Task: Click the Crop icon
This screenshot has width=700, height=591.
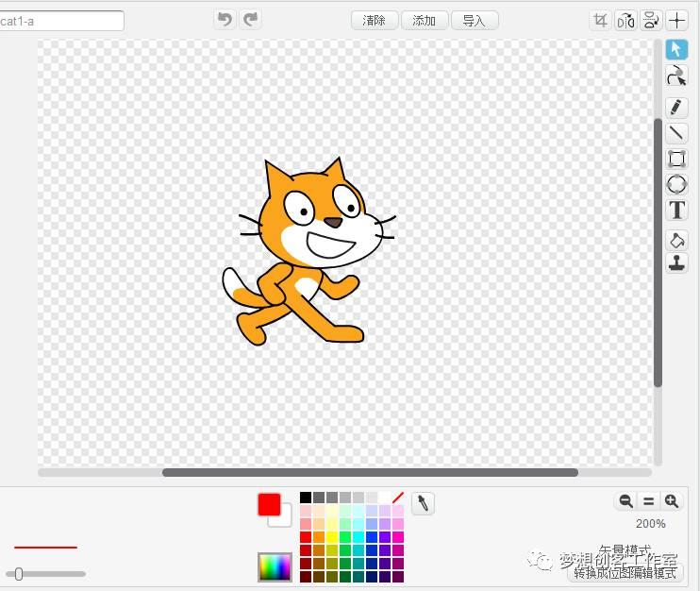Action: pyautogui.click(x=600, y=21)
